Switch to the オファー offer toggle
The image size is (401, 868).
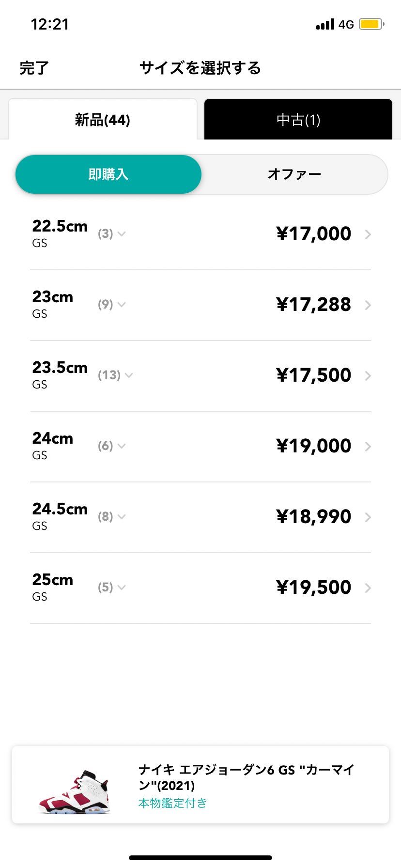pos(294,174)
